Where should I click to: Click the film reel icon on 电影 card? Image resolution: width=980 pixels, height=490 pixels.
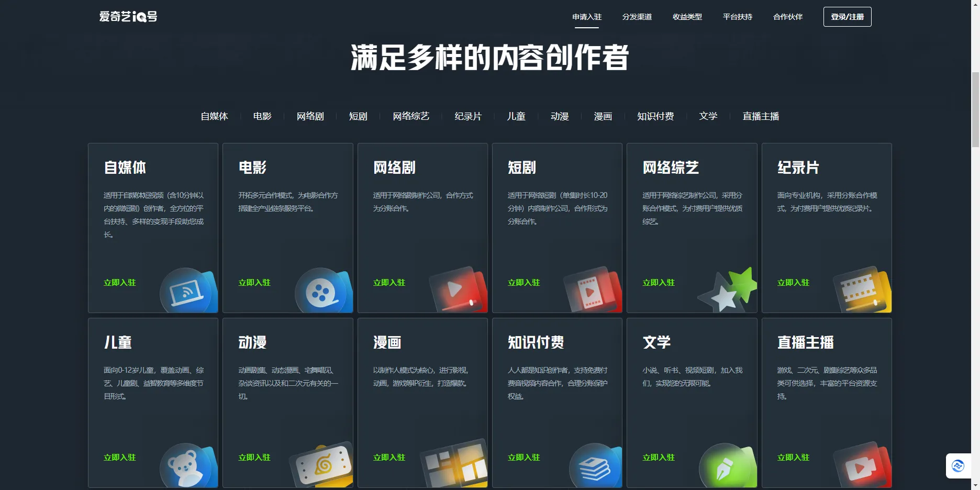pos(323,291)
